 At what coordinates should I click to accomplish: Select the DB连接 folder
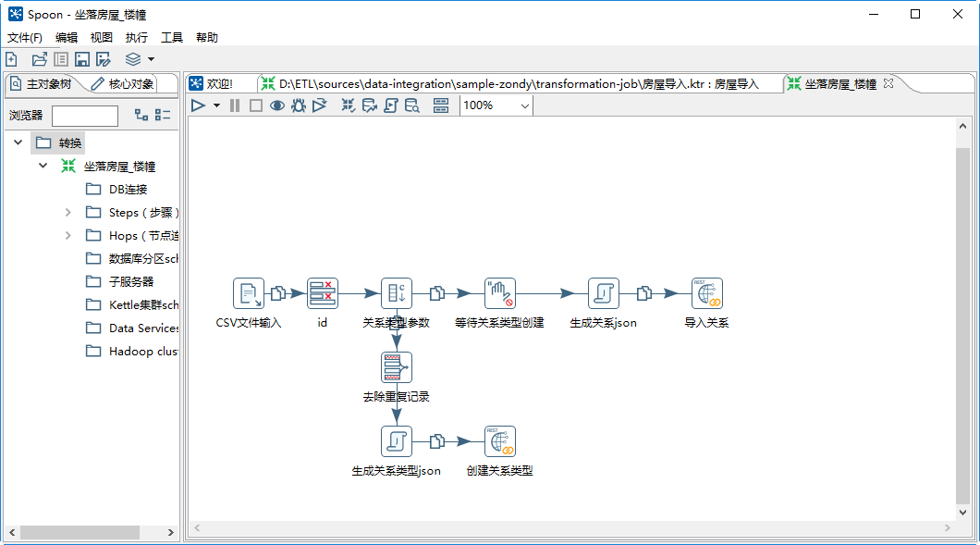pos(129,190)
